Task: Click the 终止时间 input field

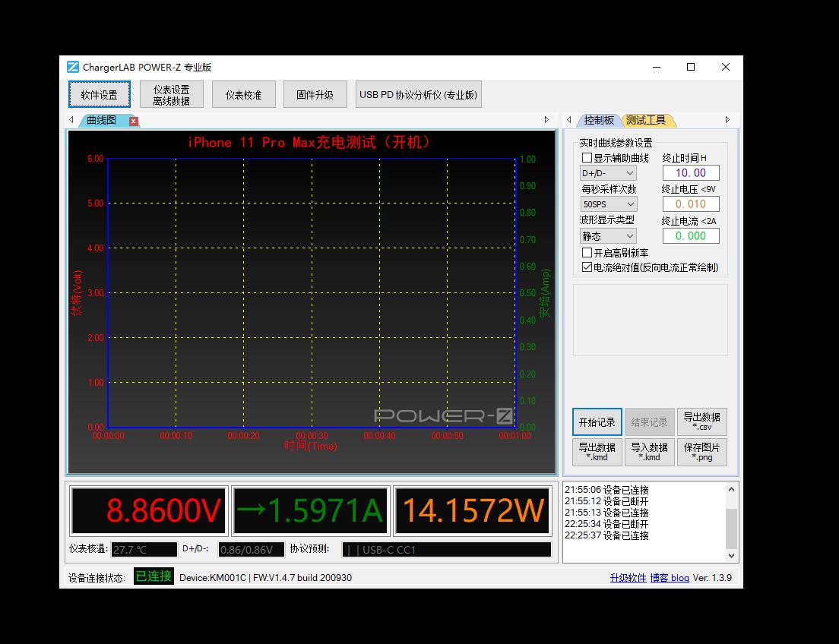Action: coord(690,172)
